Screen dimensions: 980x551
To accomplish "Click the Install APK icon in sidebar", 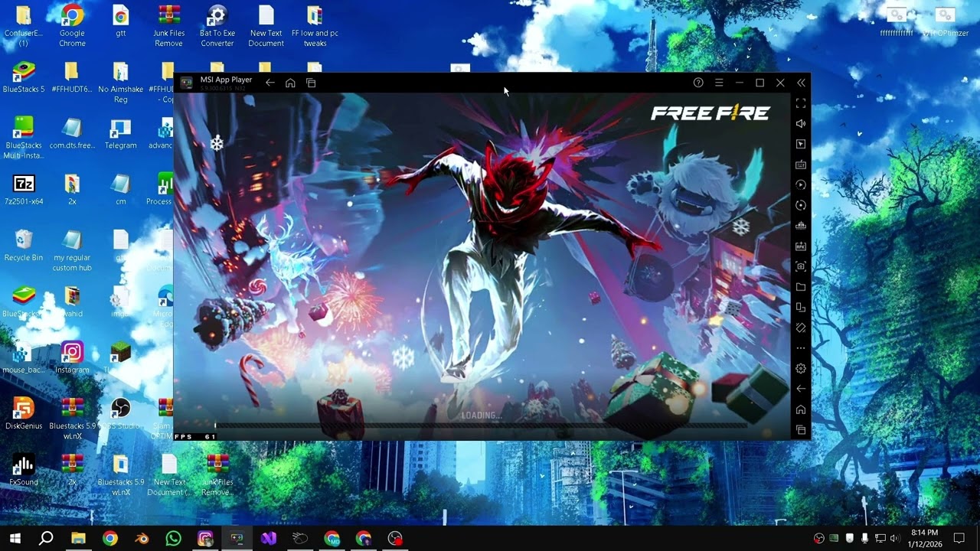I will click(801, 246).
